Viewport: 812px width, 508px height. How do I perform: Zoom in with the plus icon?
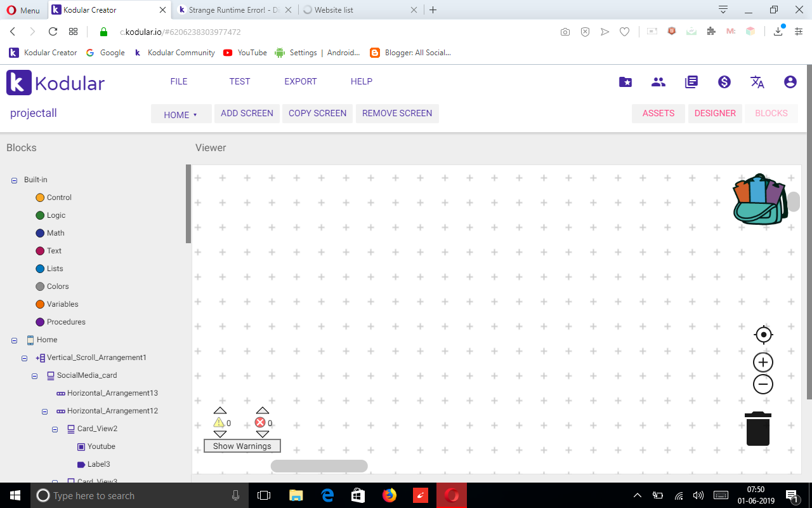(x=763, y=363)
